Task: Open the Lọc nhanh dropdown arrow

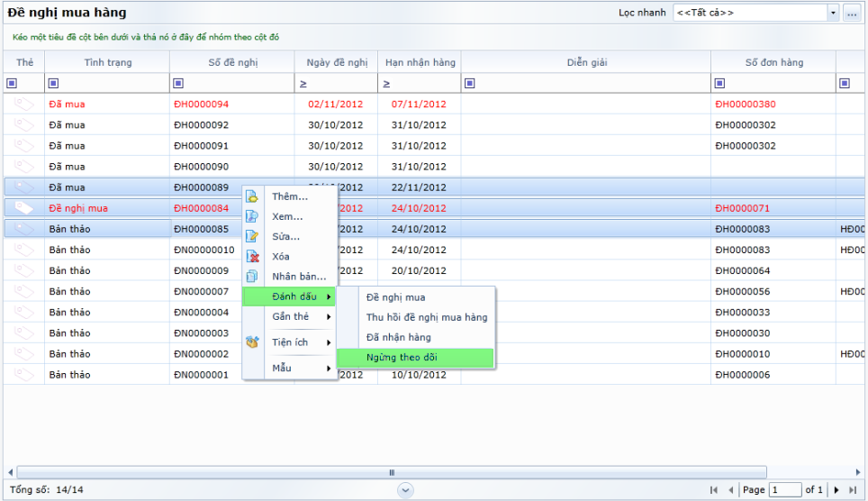Action: pyautogui.click(x=833, y=13)
